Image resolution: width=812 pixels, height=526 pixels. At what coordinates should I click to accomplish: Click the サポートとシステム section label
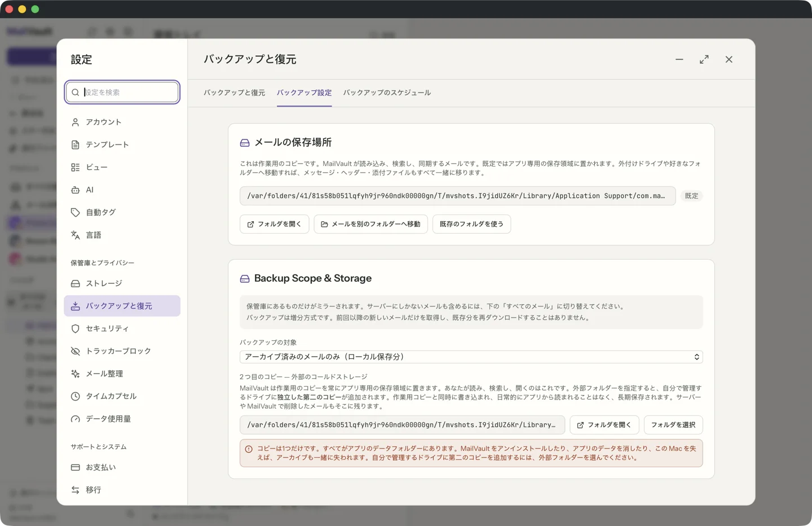pos(98,447)
